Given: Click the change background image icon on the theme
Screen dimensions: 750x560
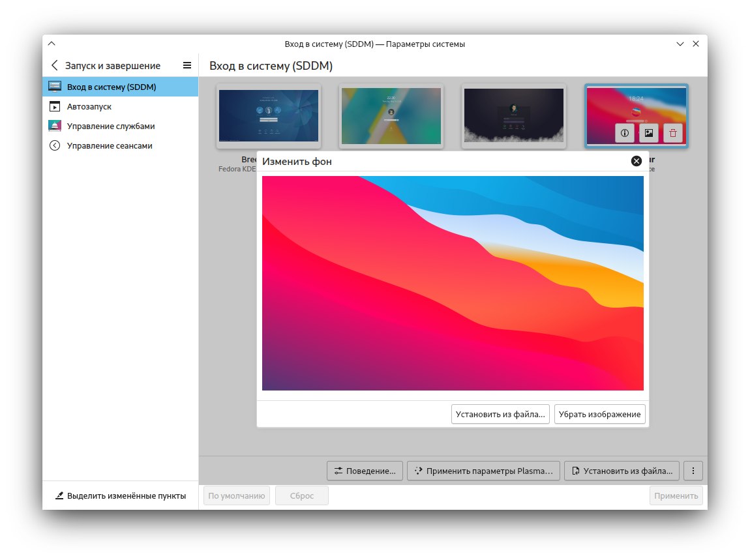Looking at the screenshot, I should (x=649, y=134).
